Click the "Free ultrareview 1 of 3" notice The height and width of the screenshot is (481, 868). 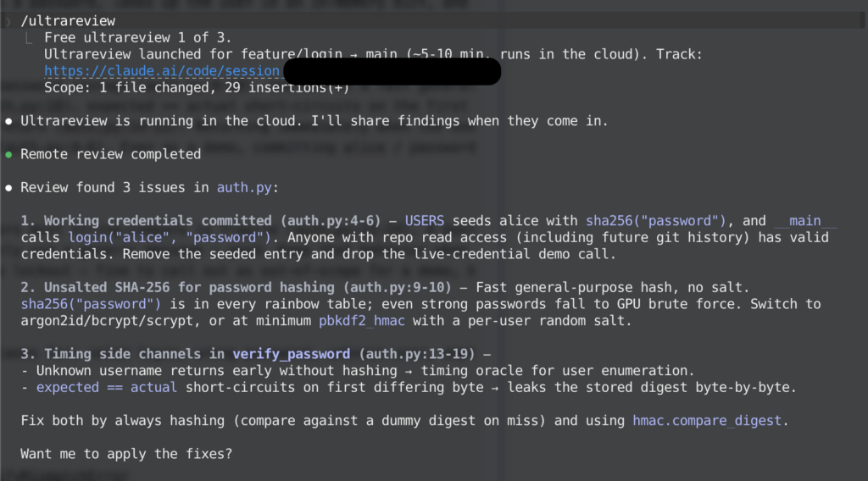tap(136, 37)
